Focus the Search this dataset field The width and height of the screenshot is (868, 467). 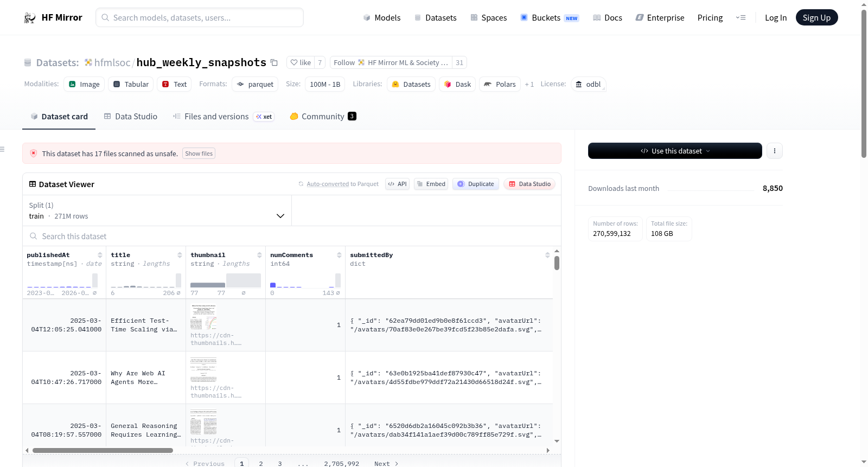(292, 236)
